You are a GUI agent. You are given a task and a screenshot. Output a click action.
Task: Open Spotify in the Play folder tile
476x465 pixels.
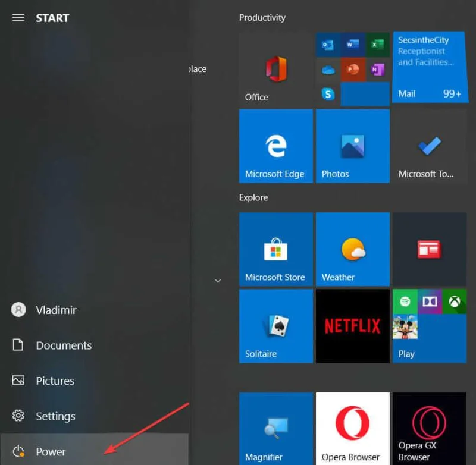coord(405,301)
